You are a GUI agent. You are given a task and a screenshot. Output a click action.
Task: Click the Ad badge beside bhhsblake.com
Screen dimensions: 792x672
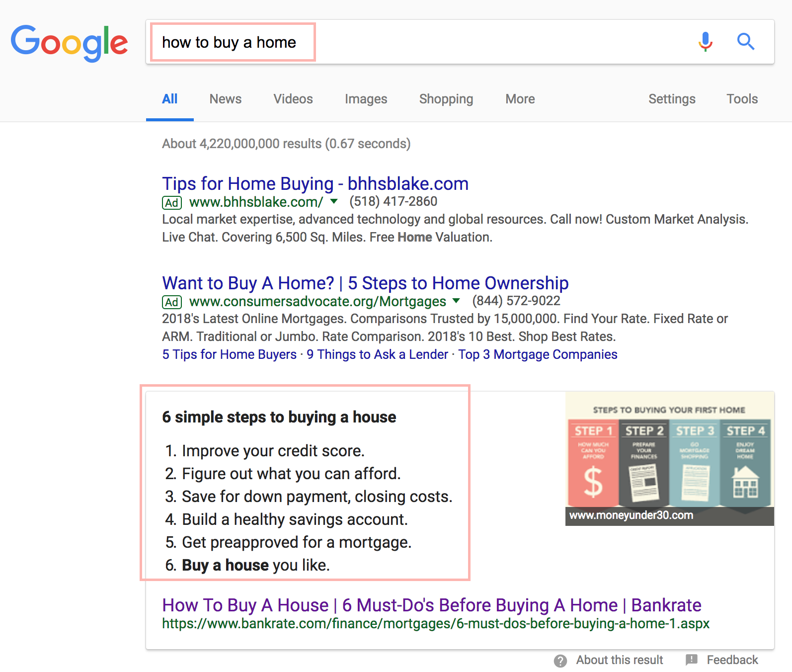(x=172, y=203)
